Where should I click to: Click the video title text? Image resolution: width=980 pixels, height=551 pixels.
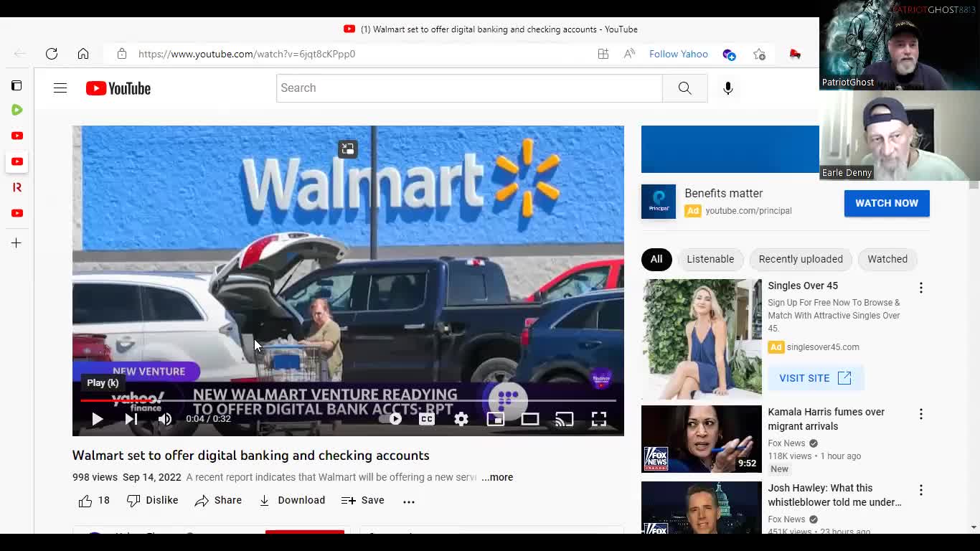tap(251, 456)
